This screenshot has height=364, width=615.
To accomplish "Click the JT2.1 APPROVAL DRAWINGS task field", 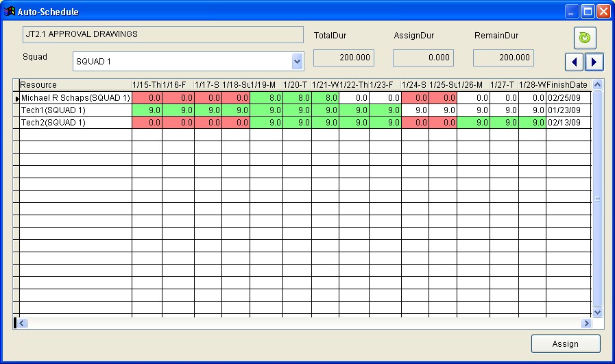I will coord(163,34).
